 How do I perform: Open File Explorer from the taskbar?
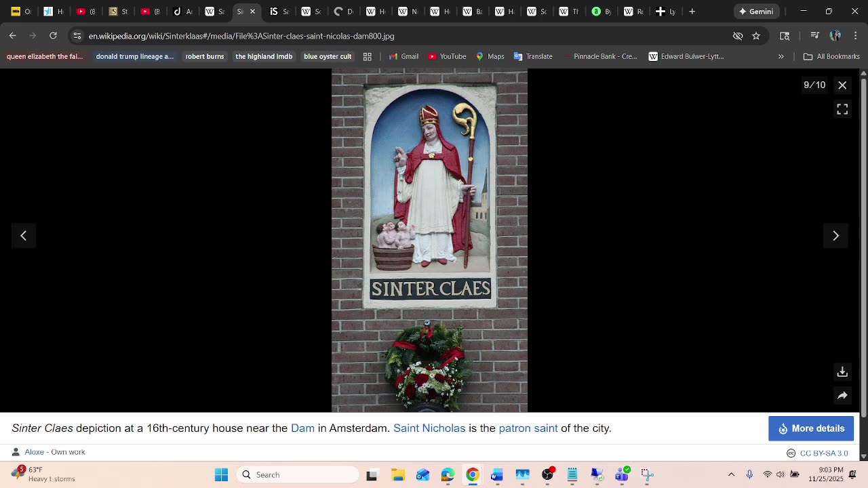(398, 474)
